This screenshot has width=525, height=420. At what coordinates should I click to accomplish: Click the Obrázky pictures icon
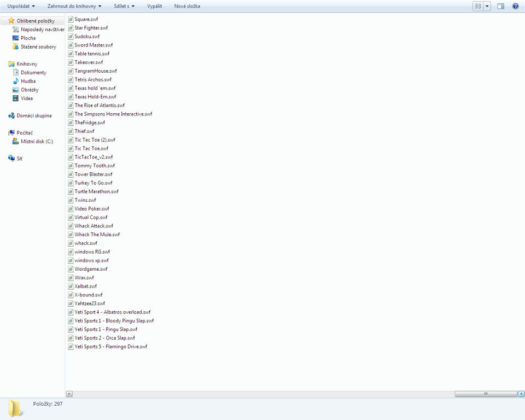[x=15, y=90]
